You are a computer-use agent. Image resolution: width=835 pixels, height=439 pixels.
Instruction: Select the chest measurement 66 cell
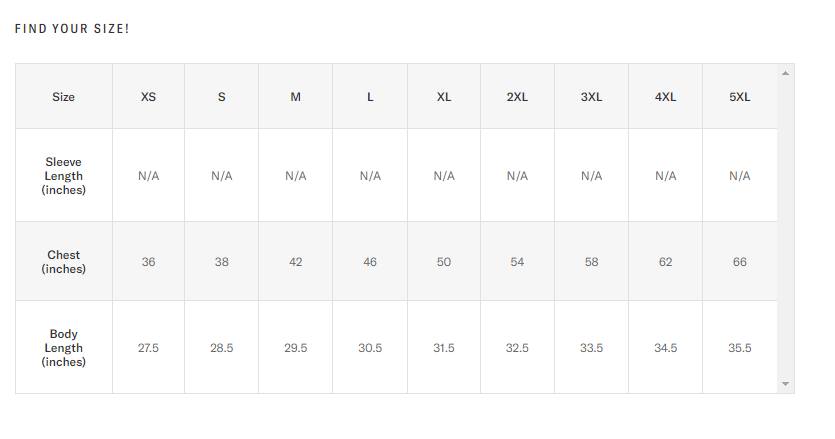click(739, 262)
